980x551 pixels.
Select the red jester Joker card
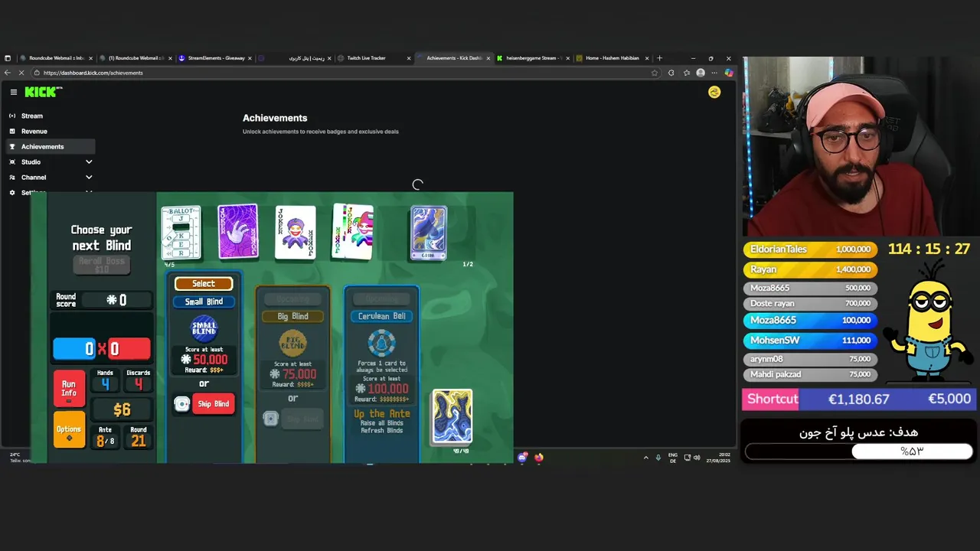pyautogui.click(x=296, y=233)
